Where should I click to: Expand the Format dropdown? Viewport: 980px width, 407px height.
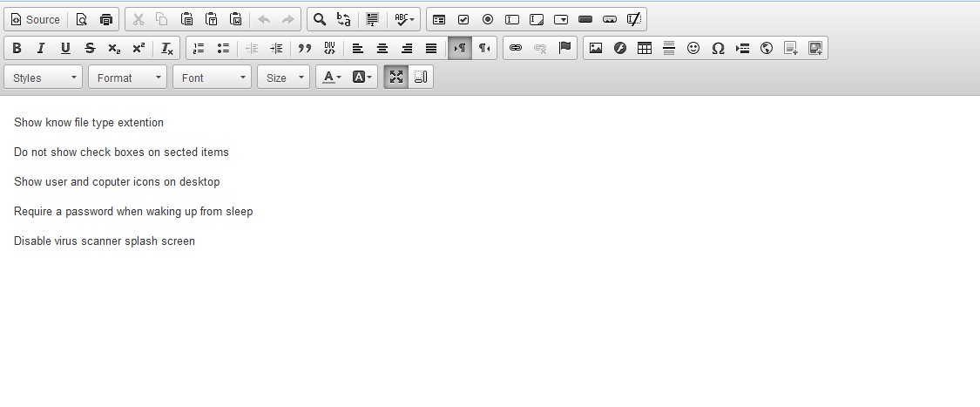[x=128, y=78]
